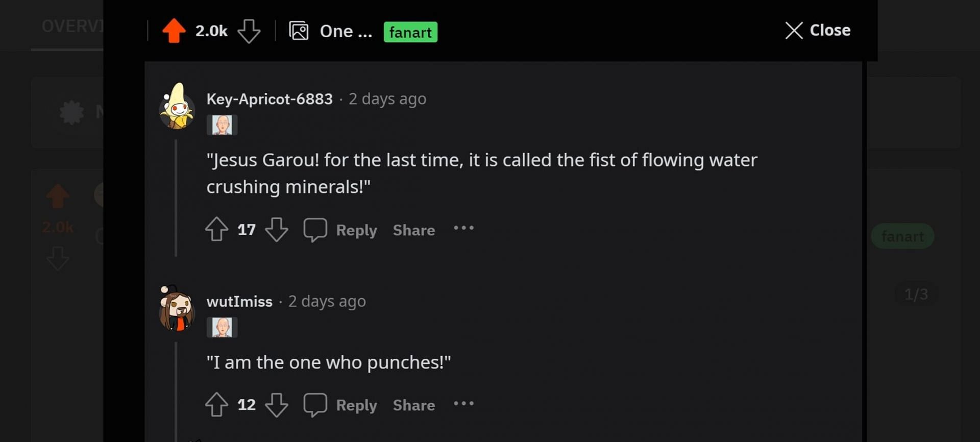Image resolution: width=980 pixels, height=442 pixels.
Task: Click the image post icon in header
Action: [x=299, y=31]
